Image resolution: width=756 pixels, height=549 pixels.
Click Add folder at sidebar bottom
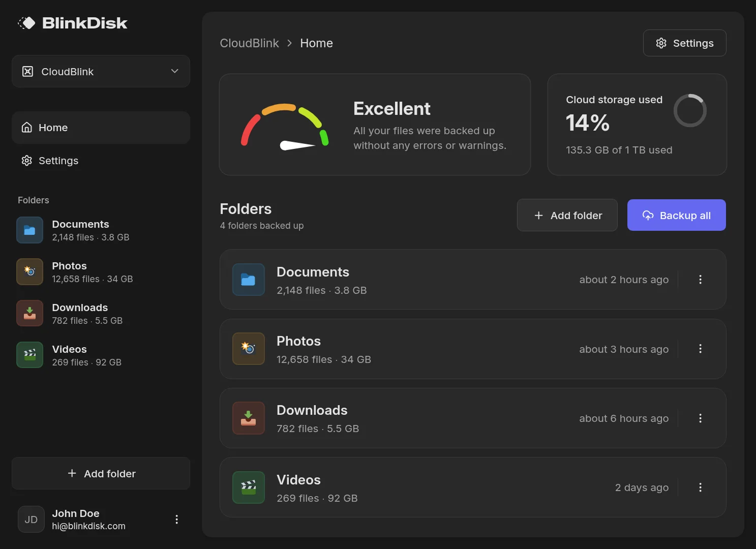[101, 473]
